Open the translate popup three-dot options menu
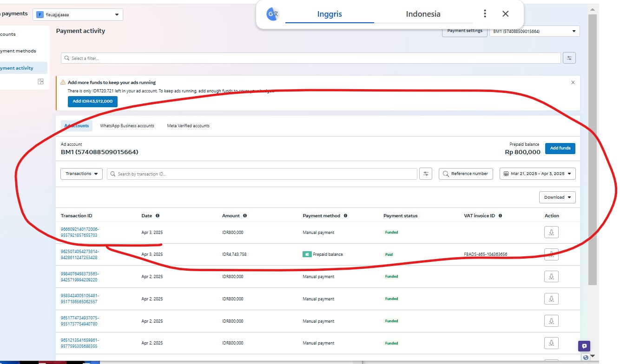Screen dimensions: 620x364 [x=485, y=14]
